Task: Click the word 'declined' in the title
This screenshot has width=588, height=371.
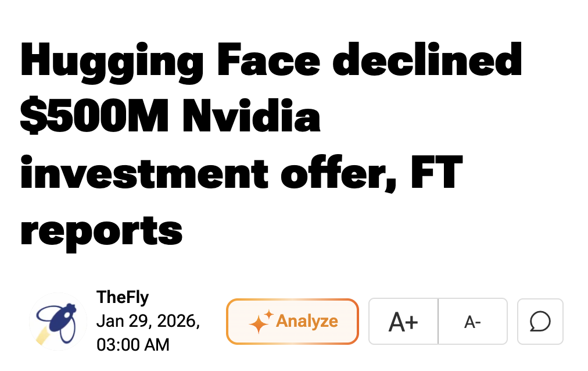Action: pyautogui.click(x=427, y=59)
